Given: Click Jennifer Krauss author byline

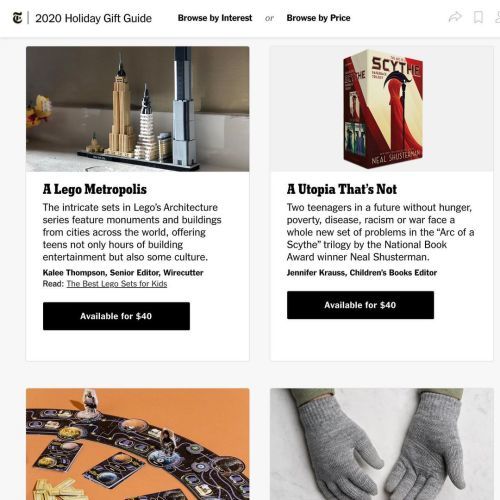Looking at the screenshot, I should pos(362,273).
